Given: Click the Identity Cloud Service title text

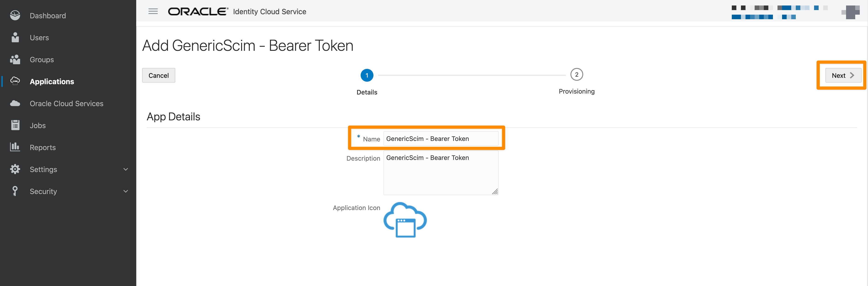Looking at the screenshot, I should pyautogui.click(x=269, y=11).
